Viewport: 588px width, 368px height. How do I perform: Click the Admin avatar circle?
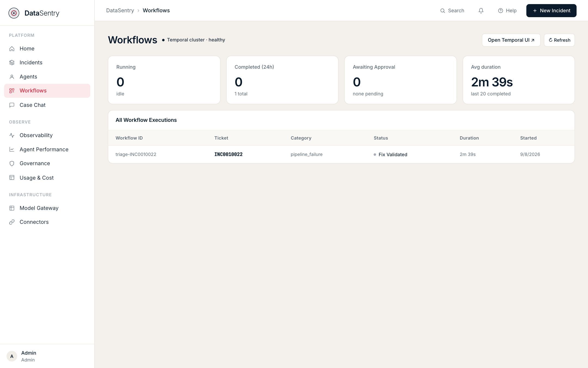coord(12,356)
